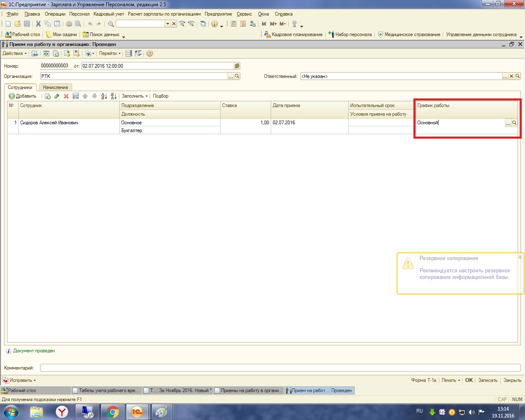The image size is (525, 420).
Task: Click the Подбор button
Action: pyautogui.click(x=160, y=96)
